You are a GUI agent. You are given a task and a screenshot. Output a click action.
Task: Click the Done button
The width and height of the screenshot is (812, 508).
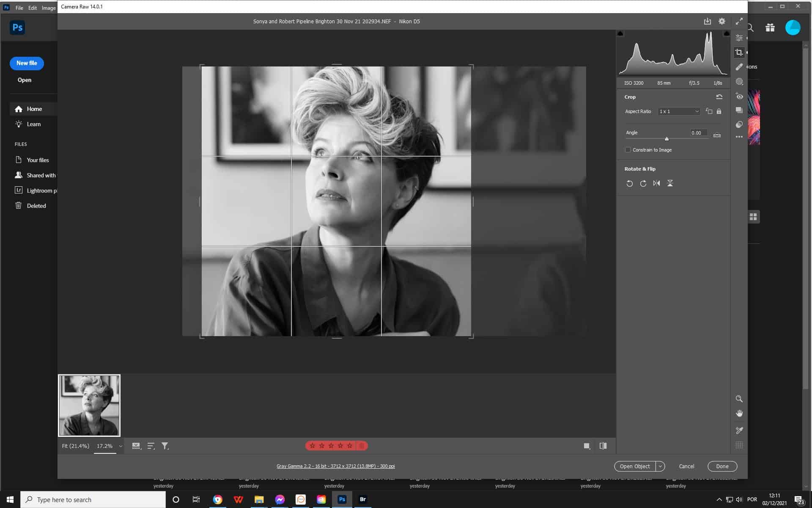(722, 466)
